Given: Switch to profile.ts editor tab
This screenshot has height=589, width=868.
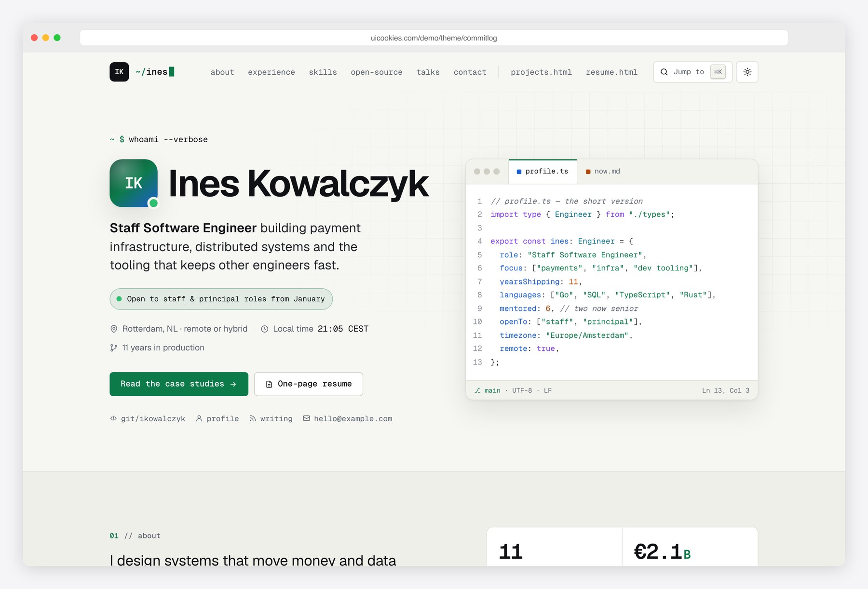Looking at the screenshot, I should [542, 172].
